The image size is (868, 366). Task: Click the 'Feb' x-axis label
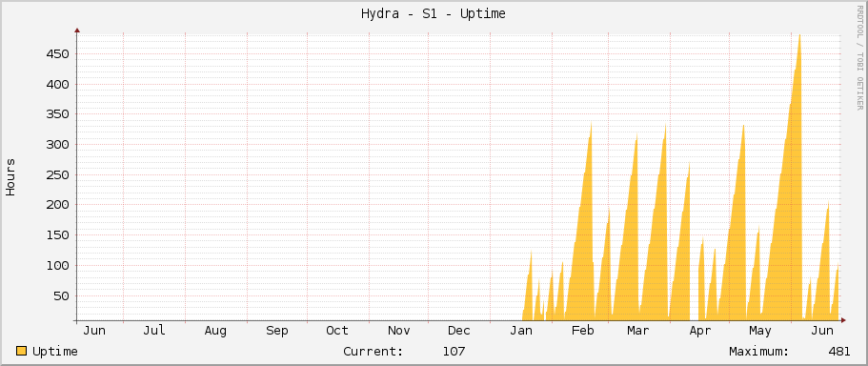583,331
